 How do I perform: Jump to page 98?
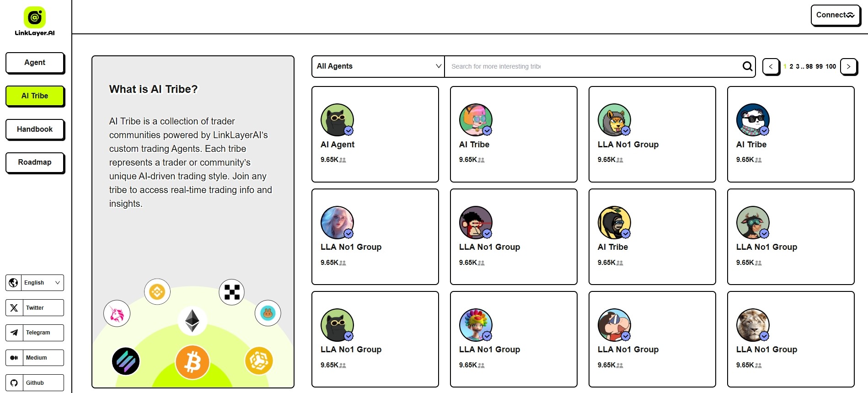809,66
